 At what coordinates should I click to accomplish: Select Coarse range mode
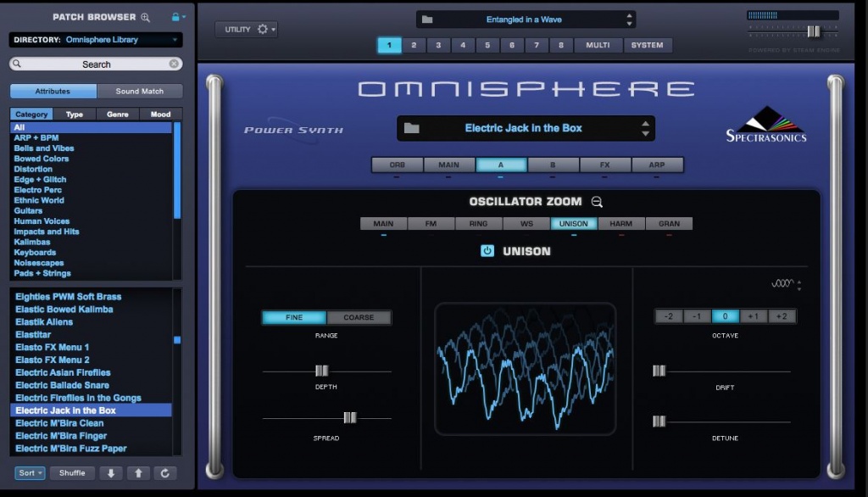pyautogui.click(x=359, y=317)
